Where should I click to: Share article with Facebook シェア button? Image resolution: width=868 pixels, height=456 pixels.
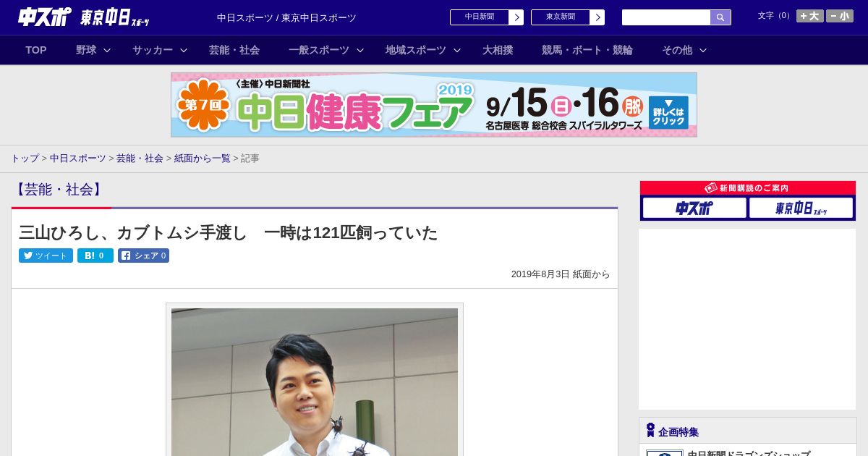point(143,256)
